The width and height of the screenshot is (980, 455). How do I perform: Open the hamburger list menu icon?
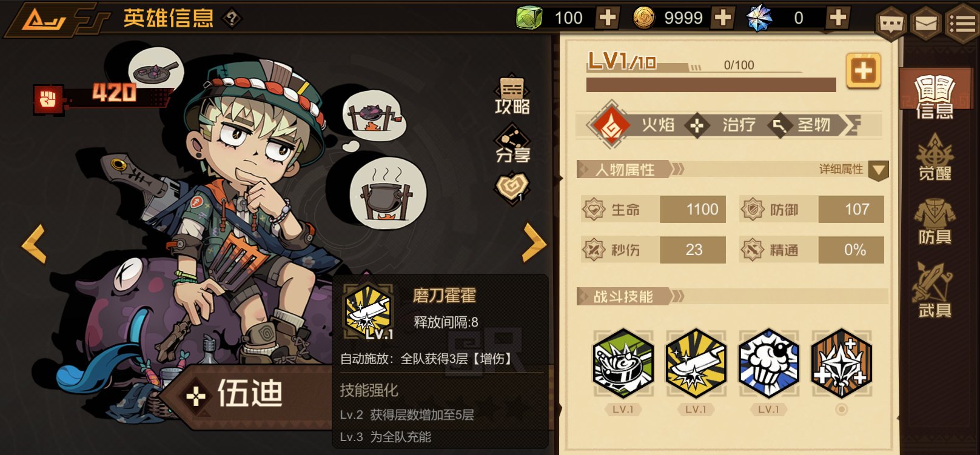pos(962,23)
